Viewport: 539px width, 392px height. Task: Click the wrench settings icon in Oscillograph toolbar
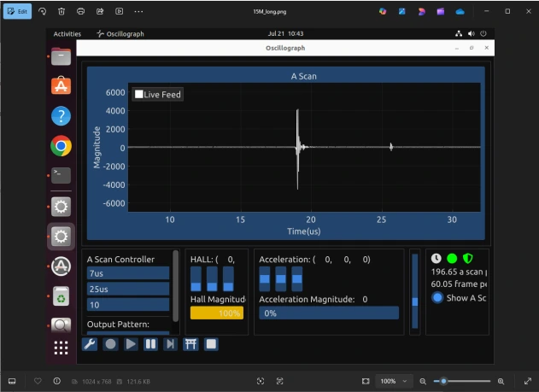tap(90, 343)
